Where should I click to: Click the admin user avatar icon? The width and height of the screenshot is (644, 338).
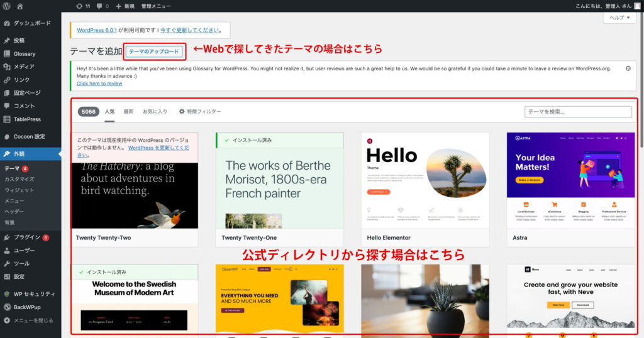click(637, 6)
